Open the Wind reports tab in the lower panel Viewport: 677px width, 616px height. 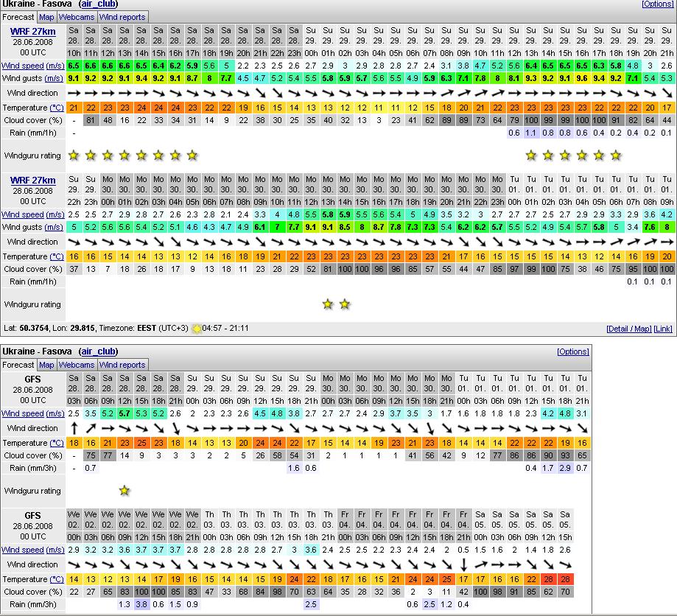pyautogui.click(x=122, y=365)
